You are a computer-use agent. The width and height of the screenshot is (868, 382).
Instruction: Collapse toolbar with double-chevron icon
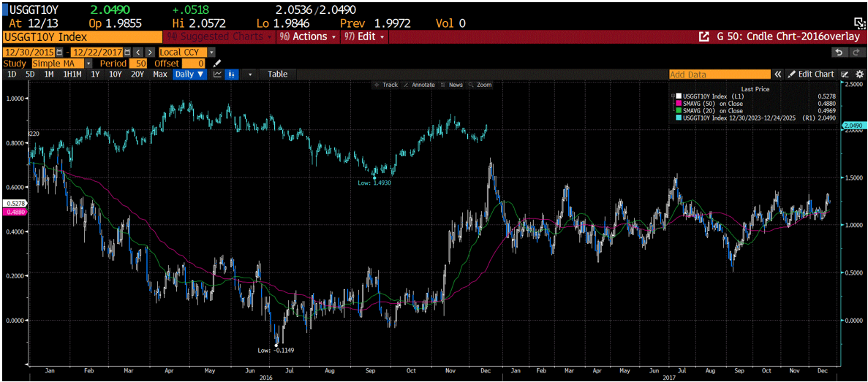tap(778, 74)
